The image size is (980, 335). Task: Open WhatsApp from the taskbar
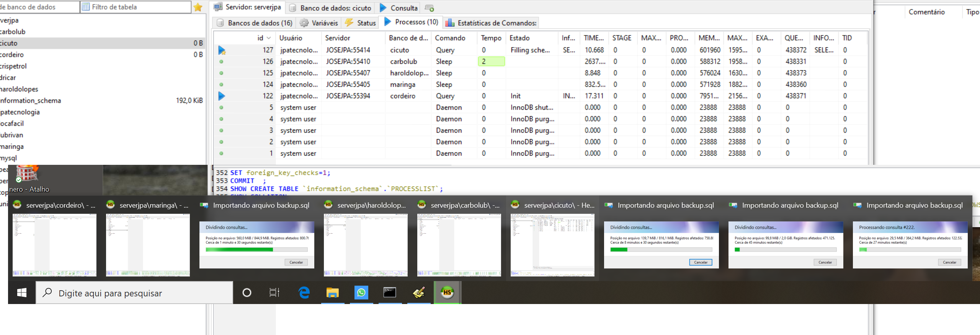361,293
